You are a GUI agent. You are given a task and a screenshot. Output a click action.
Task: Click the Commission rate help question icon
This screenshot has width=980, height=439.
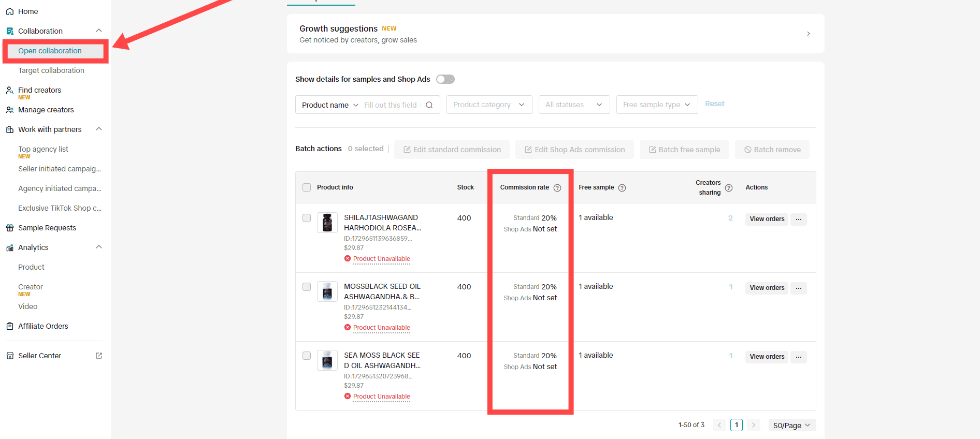tap(557, 188)
